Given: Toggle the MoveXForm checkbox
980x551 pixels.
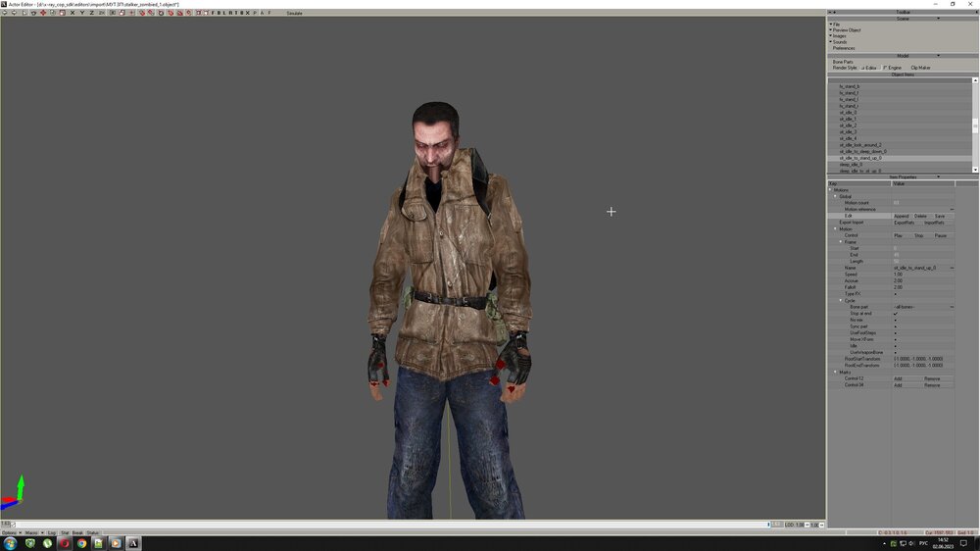Looking at the screenshot, I should point(896,339).
